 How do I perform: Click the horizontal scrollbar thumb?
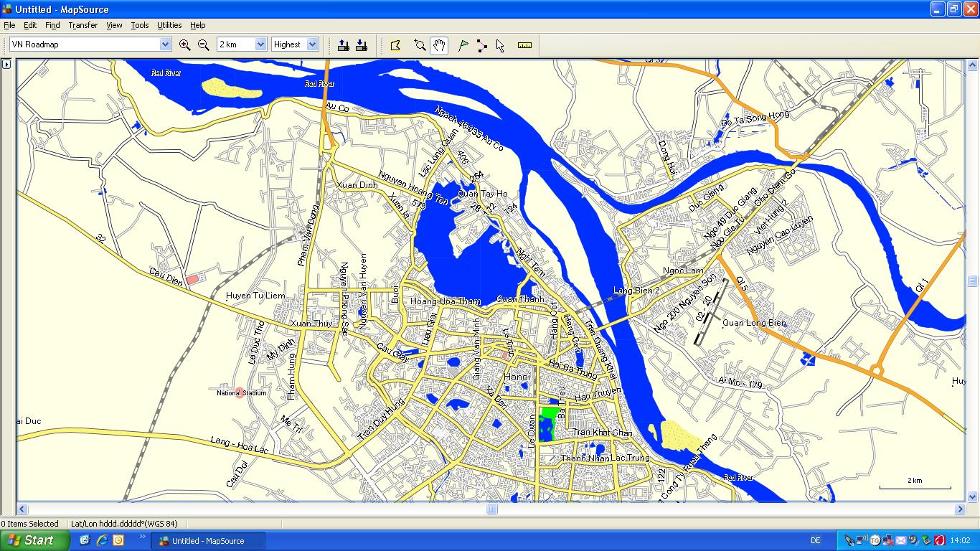coord(491,509)
